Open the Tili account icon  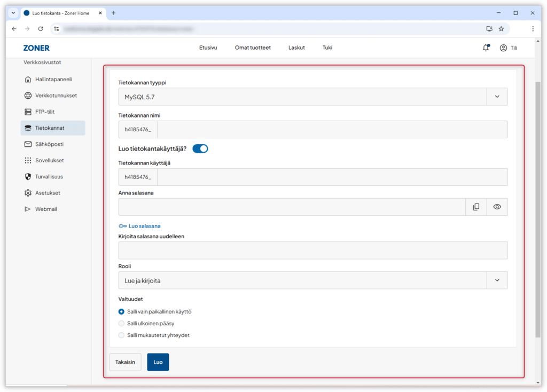(503, 48)
